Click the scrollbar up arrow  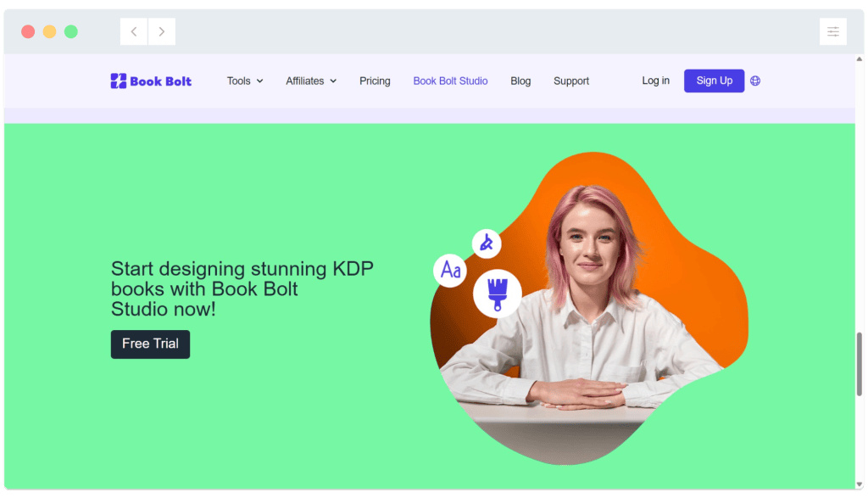click(x=860, y=59)
